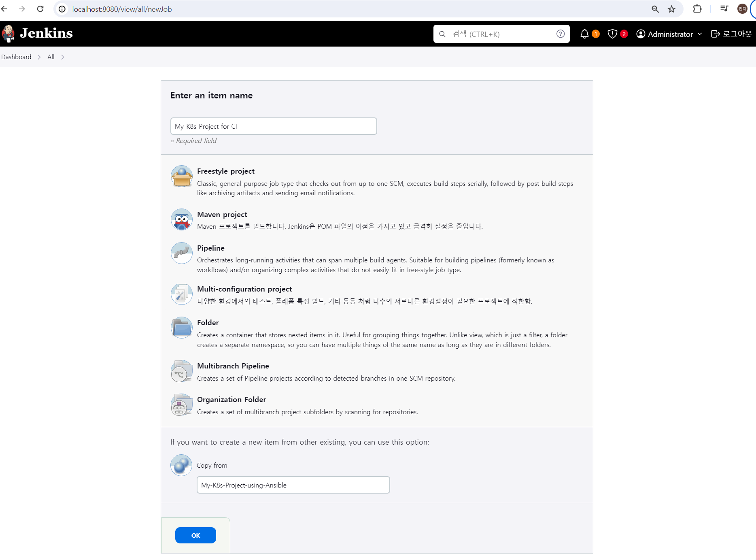Focus the Copy from input field
The image size is (756, 560).
(x=293, y=485)
